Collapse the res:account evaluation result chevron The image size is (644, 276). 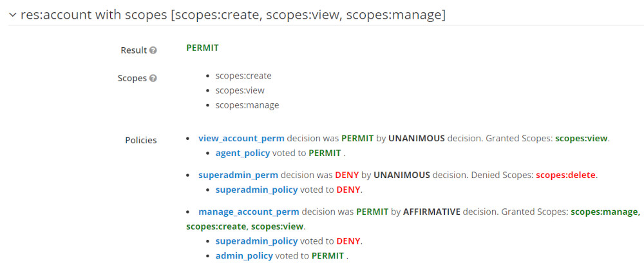pyautogui.click(x=13, y=15)
